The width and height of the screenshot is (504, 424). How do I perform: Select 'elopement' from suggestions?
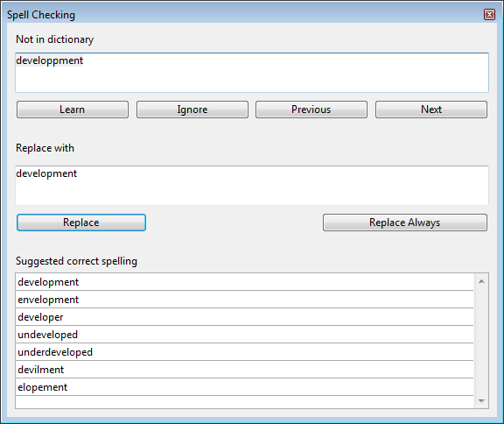click(x=245, y=387)
